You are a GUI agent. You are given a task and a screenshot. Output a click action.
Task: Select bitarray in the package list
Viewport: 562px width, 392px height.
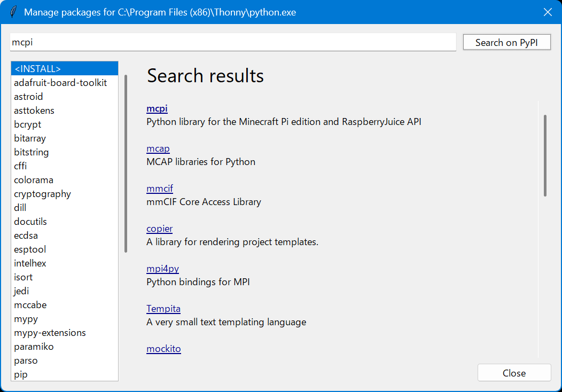(65, 138)
